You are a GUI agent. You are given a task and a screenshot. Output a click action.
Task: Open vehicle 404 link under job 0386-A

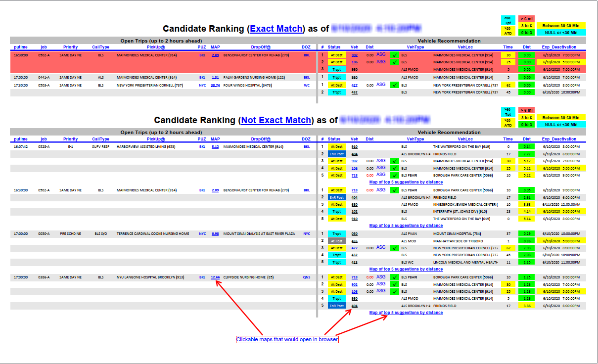point(355,306)
